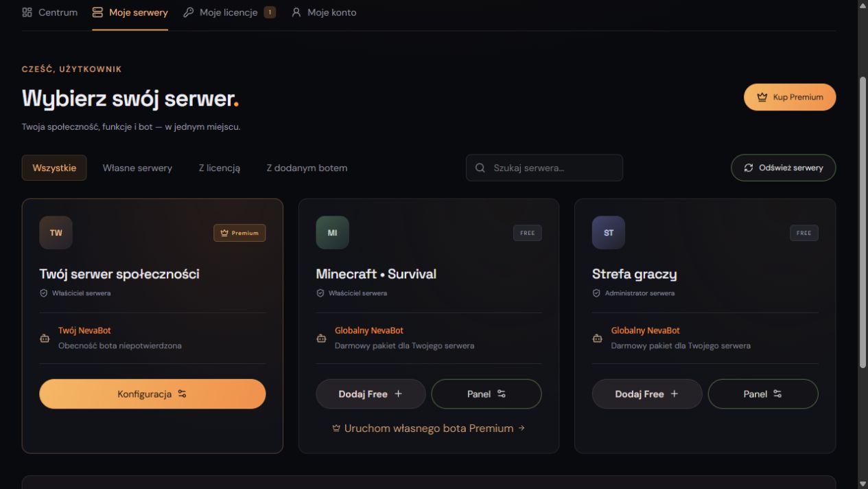Viewport: 868px width, 489px height.
Task: Click Globalny NevaBot in Minecraft Survival card
Action: [x=369, y=330]
